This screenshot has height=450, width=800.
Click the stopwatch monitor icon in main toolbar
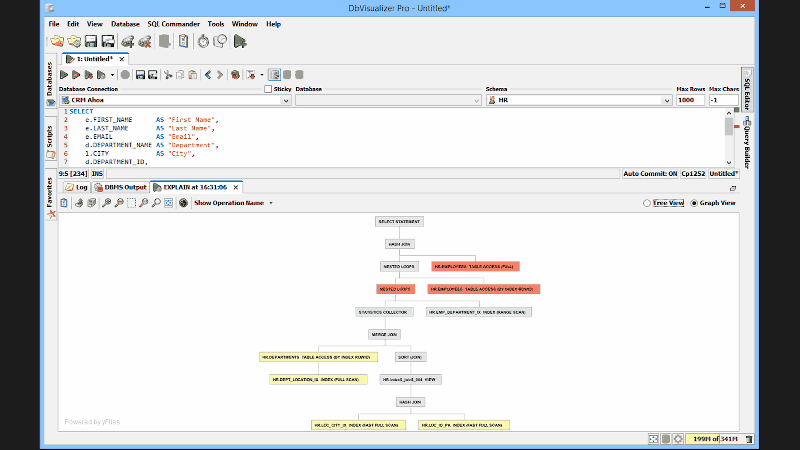pos(203,41)
